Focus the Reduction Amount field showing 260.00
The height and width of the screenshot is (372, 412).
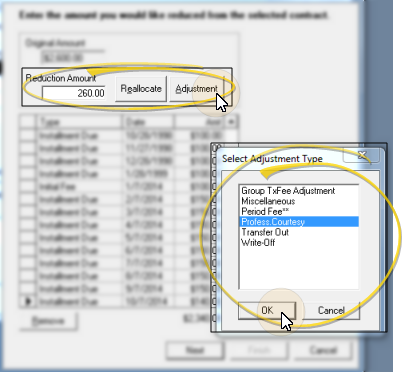pos(74,93)
